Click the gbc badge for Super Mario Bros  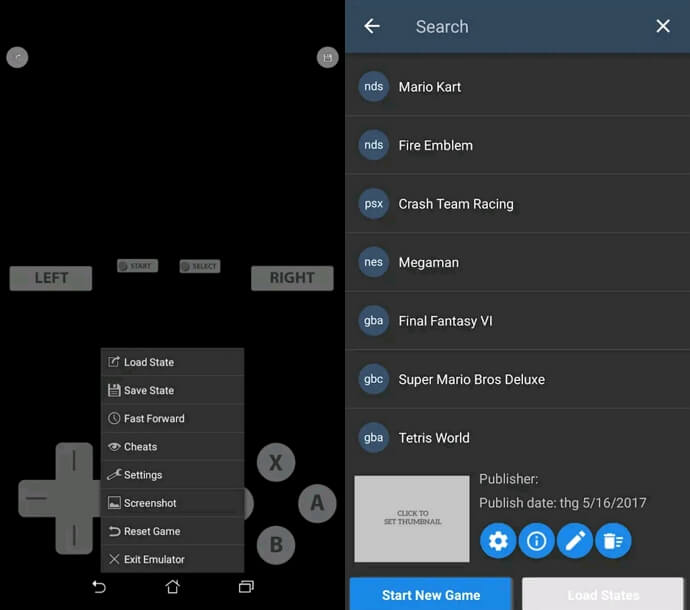point(374,379)
